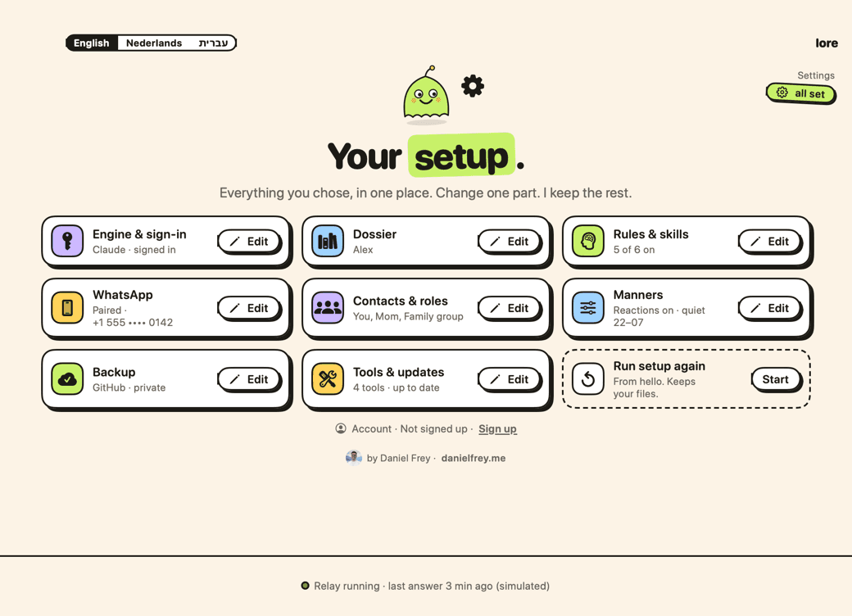Click the 'Run setup again' card title
852x616 pixels.
click(659, 366)
